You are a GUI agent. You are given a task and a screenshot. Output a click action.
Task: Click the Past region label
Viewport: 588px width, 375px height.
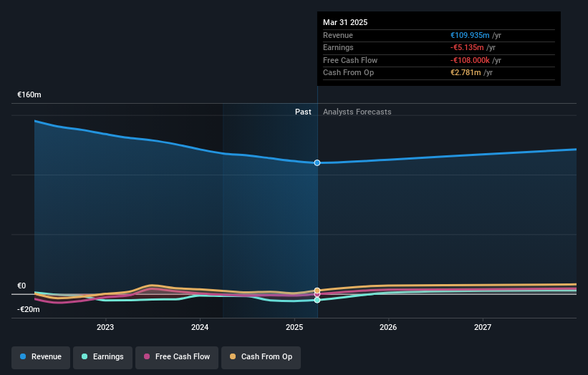point(303,112)
